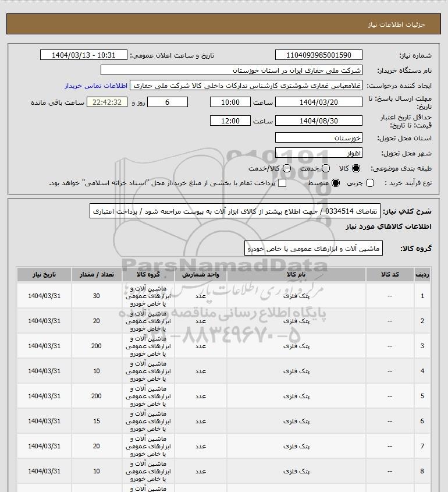Click quantity 200 in row 3
This screenshot has height=492, width=448.
[x=96, y=346]
